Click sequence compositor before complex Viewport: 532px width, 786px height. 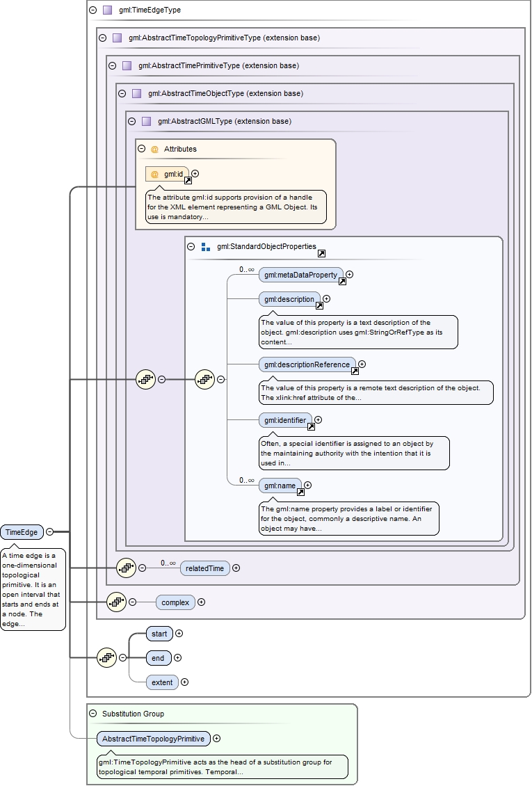pyautogui.click(x=117, y=602)
